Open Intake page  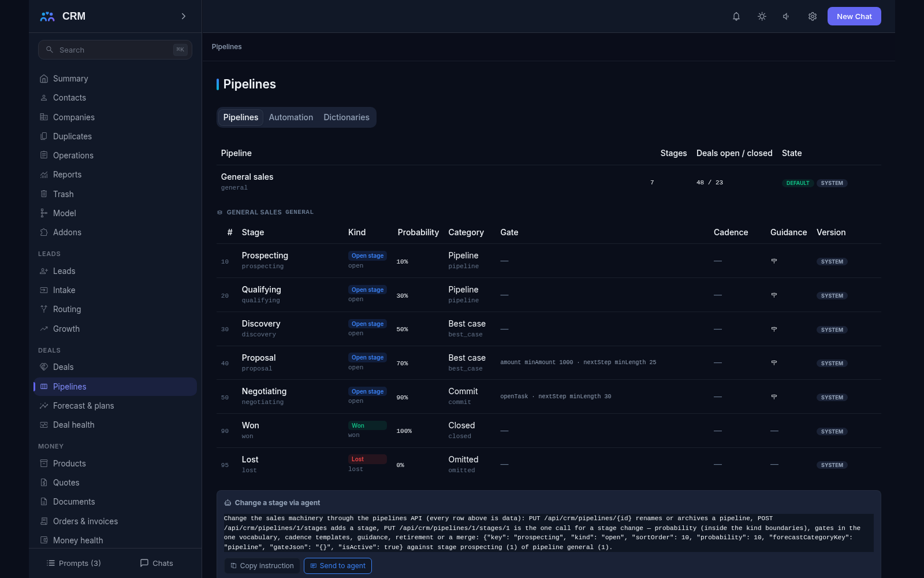pyautogui.click(x=115, y=290)
